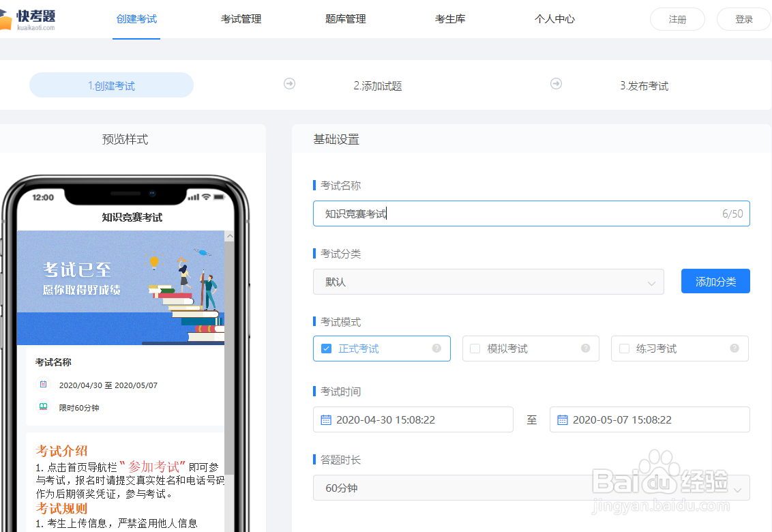The width and height of the screenshot is (772, 532).
Task: Click the 注册 button
Action: (677, 19)
